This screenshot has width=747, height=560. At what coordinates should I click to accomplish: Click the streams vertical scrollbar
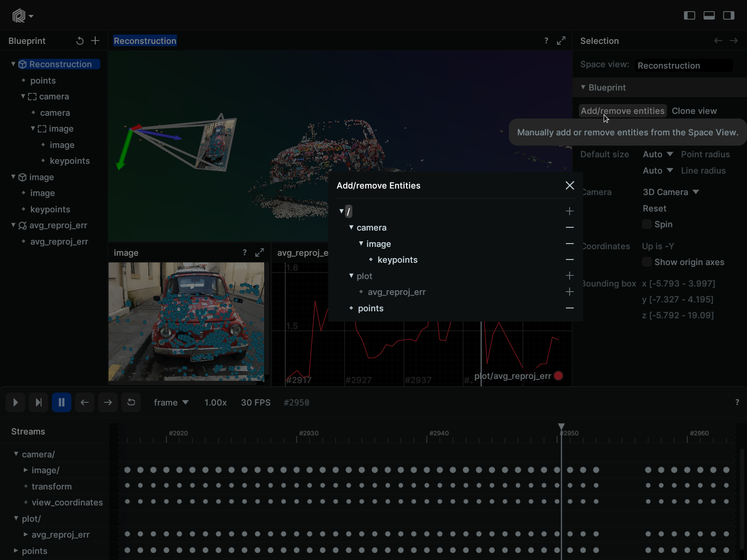click(741, 499)
